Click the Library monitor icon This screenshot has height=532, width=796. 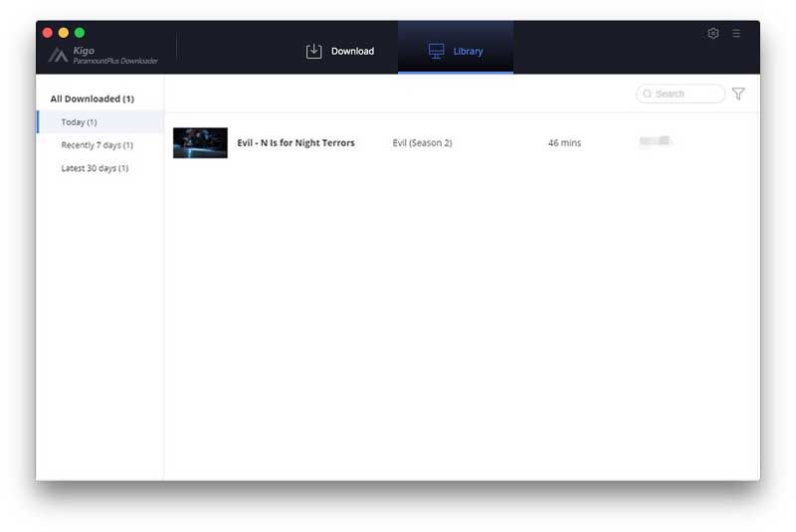coord(436,52)
